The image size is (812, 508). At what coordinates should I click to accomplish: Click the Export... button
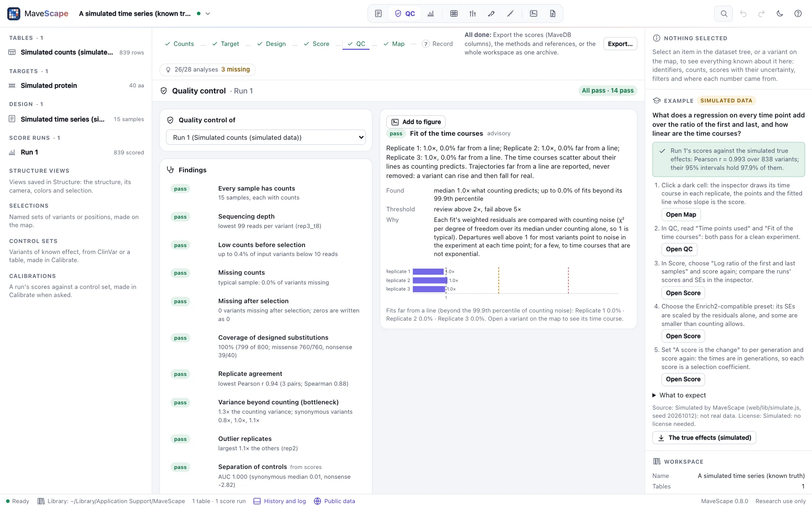tap(620, 44)
